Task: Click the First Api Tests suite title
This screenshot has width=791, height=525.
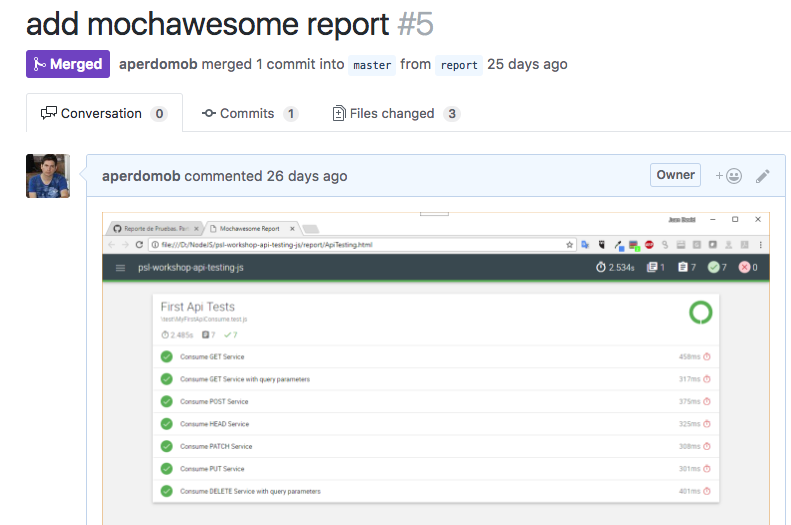Action: pos(198,307)
